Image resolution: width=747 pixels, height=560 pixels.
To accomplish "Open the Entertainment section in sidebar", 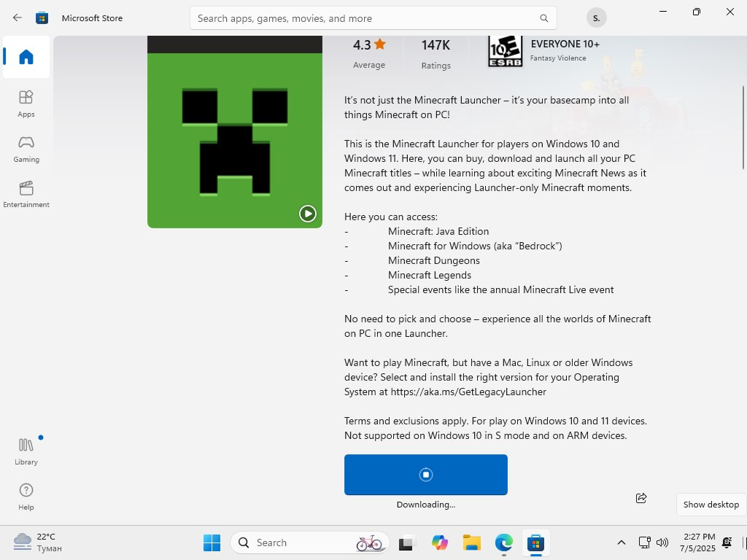I will point(26,194).
